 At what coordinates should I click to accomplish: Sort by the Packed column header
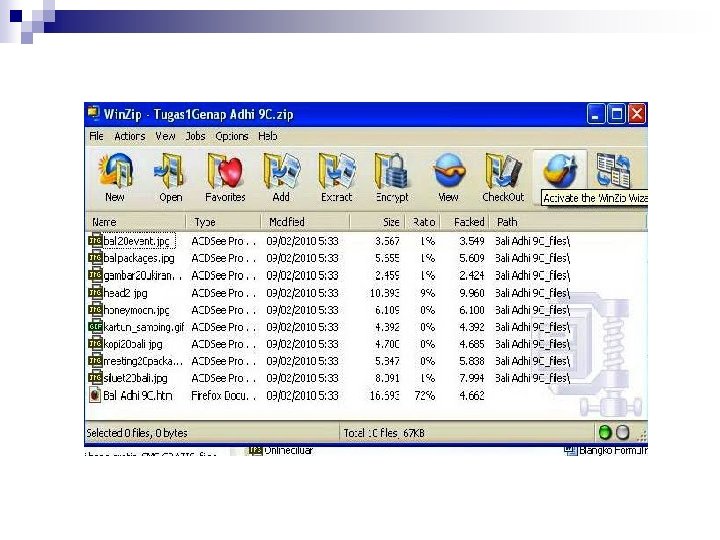(465, 222)
